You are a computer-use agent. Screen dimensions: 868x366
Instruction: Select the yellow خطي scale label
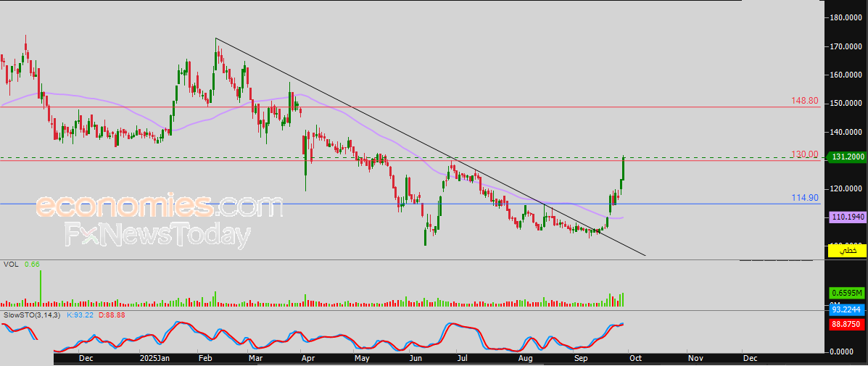click(846, 251)
